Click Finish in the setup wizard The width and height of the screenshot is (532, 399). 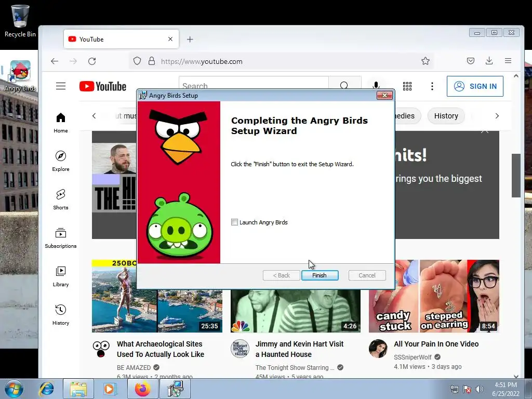point(320,275)
